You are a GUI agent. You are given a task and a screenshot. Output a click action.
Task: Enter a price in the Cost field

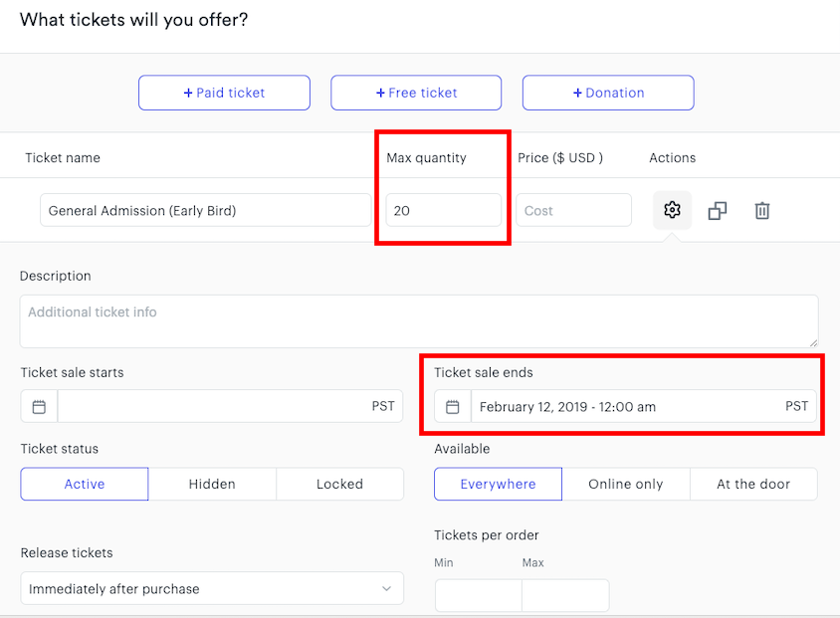pyautogui.click(x=573, y=210)
